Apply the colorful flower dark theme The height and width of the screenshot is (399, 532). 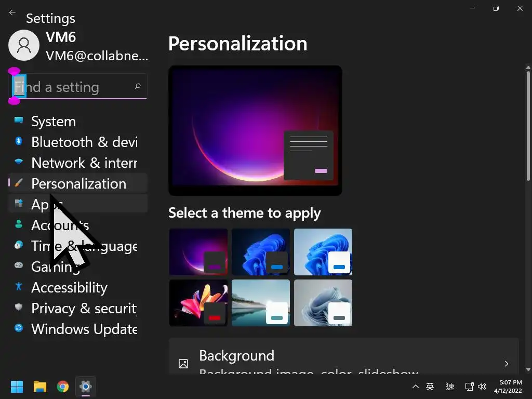coord(198,303)
